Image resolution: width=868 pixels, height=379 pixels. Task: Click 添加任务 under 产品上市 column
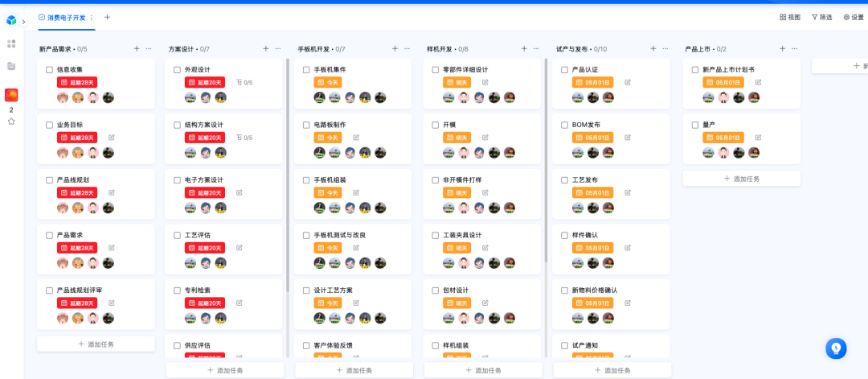tap(741, 179)
